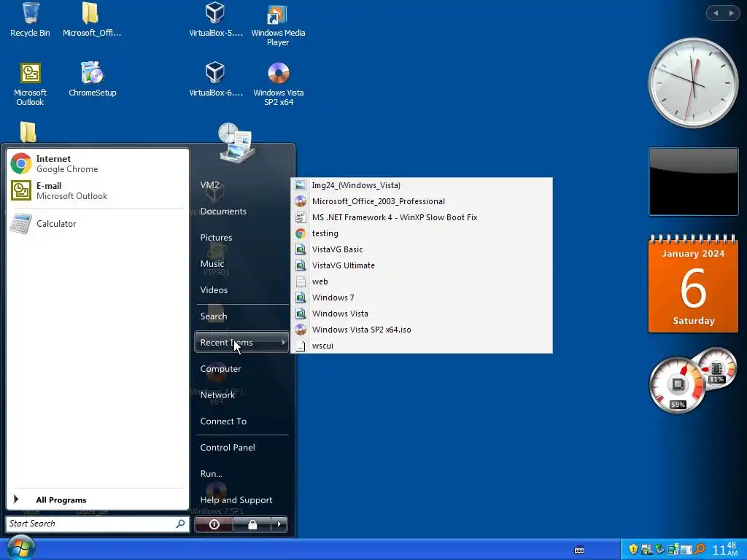Open recent item web
The image size is (747, 560).
(422, 281)
